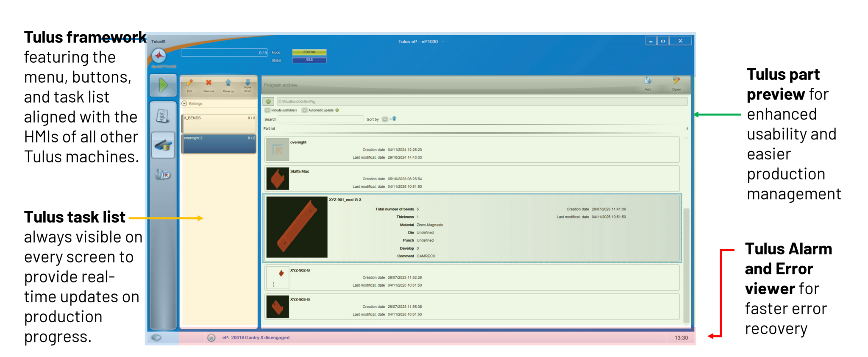
Task: Select the overnight 2 task
Action: point(219,143)
